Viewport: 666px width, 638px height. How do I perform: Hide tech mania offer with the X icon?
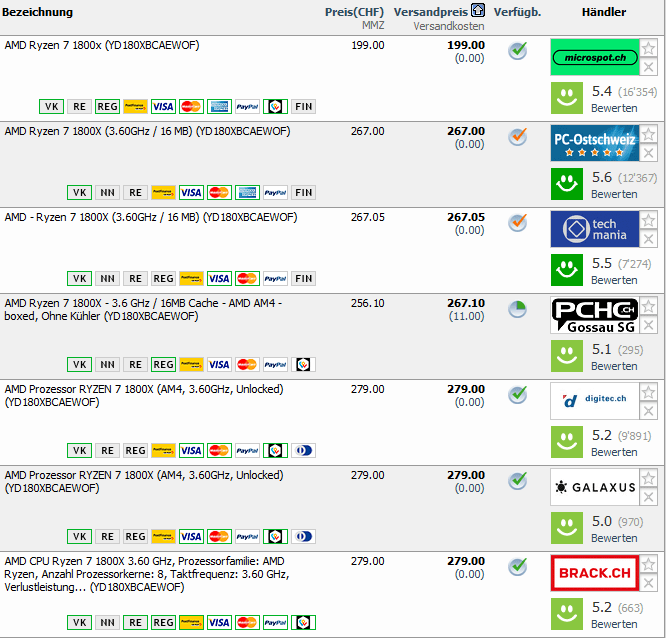pos(649,239)
